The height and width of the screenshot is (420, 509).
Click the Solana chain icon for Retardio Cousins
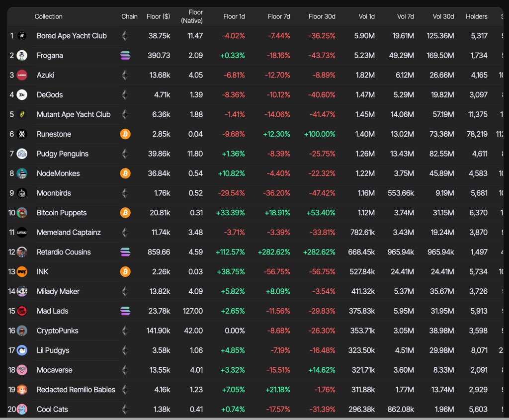(125, 252)
